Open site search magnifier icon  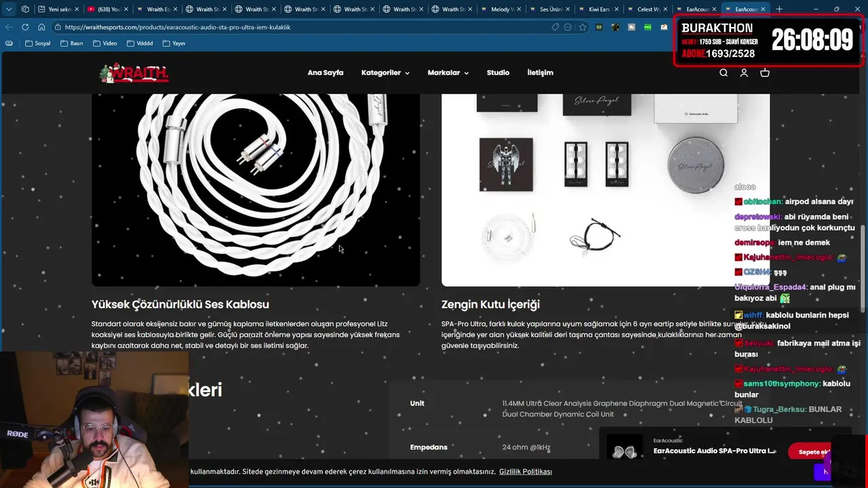[724, 73]
